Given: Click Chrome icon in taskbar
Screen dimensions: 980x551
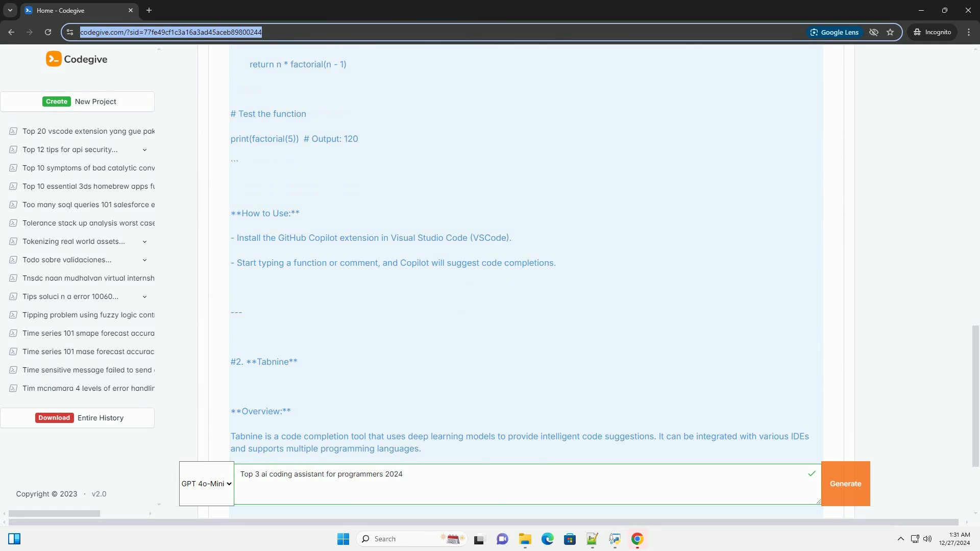Looking at the screenshot, I should 637,539.
